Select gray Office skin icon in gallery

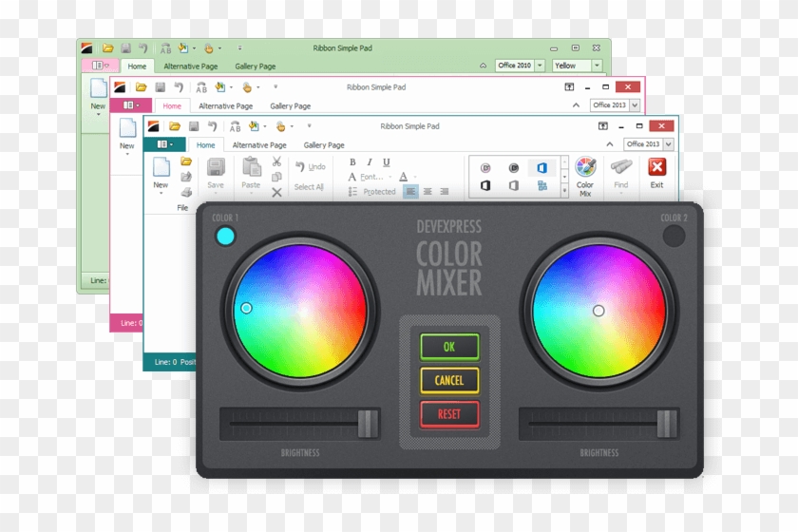pos(514,186)
